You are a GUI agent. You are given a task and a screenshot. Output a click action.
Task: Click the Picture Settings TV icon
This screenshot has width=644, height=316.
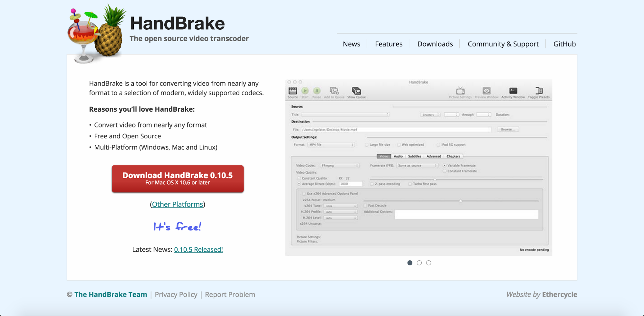[460, 91]
